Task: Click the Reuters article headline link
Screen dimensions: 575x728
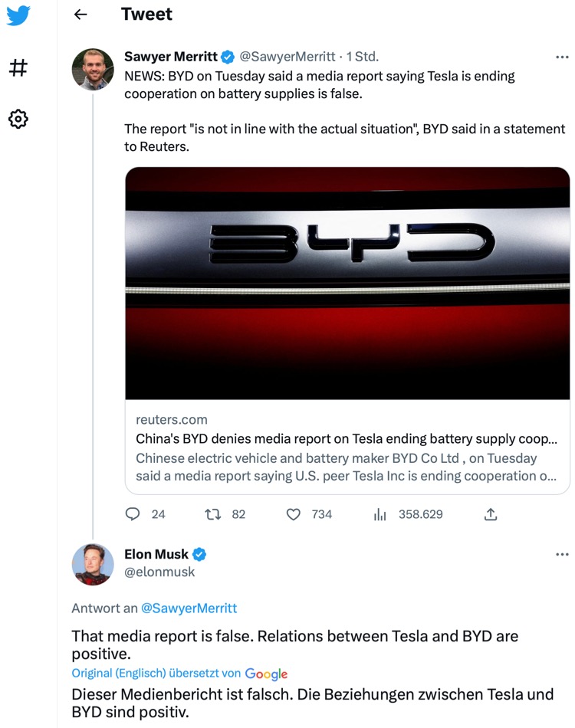Action: [347, 439]
